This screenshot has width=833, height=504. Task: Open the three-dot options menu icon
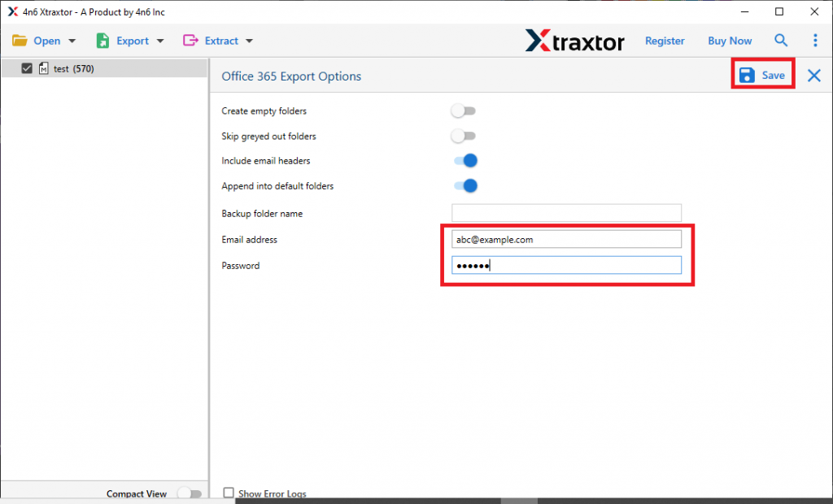[x=815, y=40]
